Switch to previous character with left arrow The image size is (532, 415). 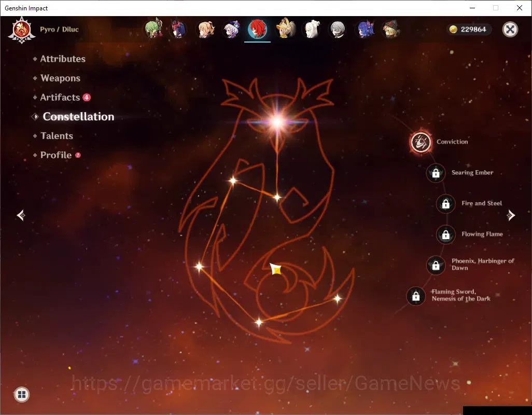pos(21,215)
